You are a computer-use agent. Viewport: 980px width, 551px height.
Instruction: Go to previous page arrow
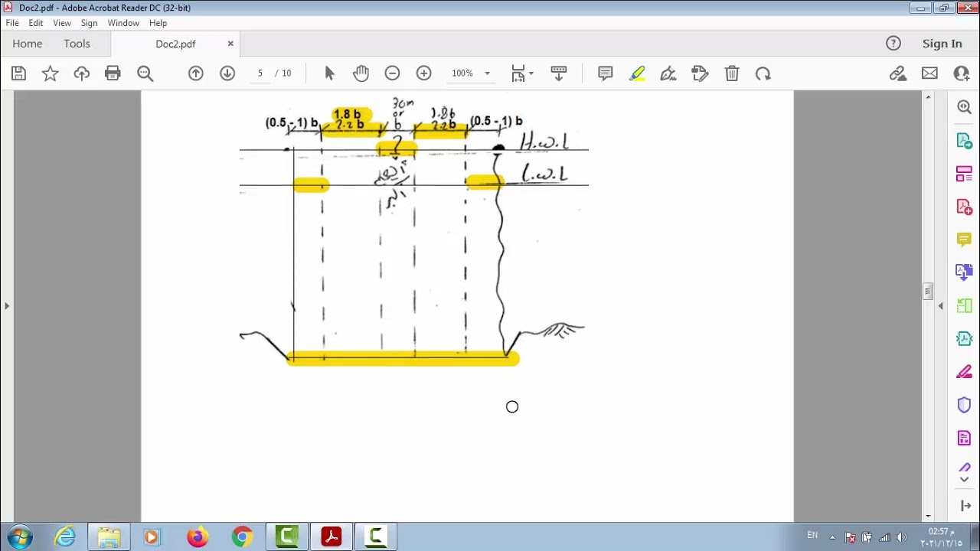[x=196, y=73]
